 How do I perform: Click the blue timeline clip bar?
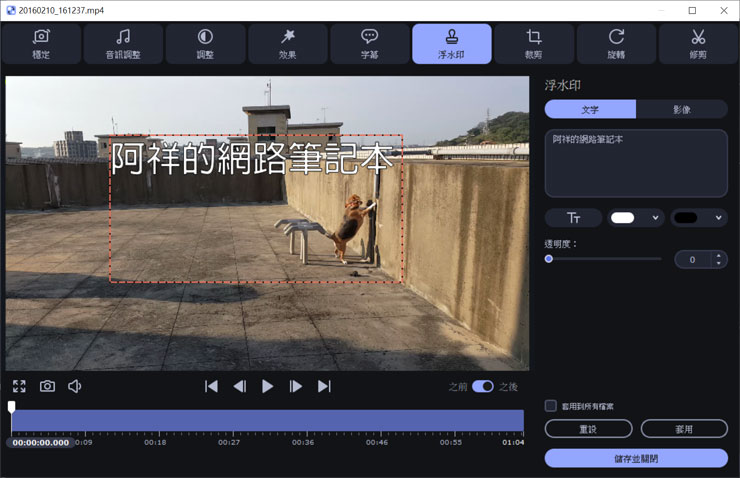click(268, 420)
